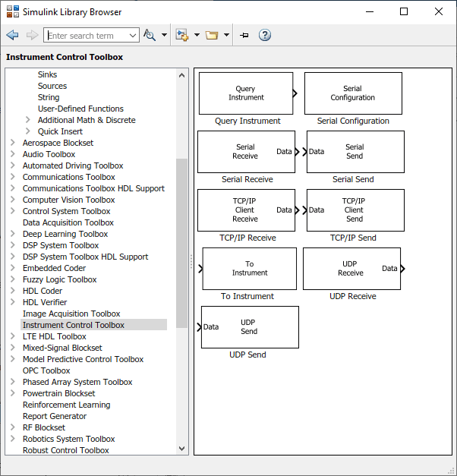Click the pin stay-on-top icon

pyautogui.click(x=244, y=36)
